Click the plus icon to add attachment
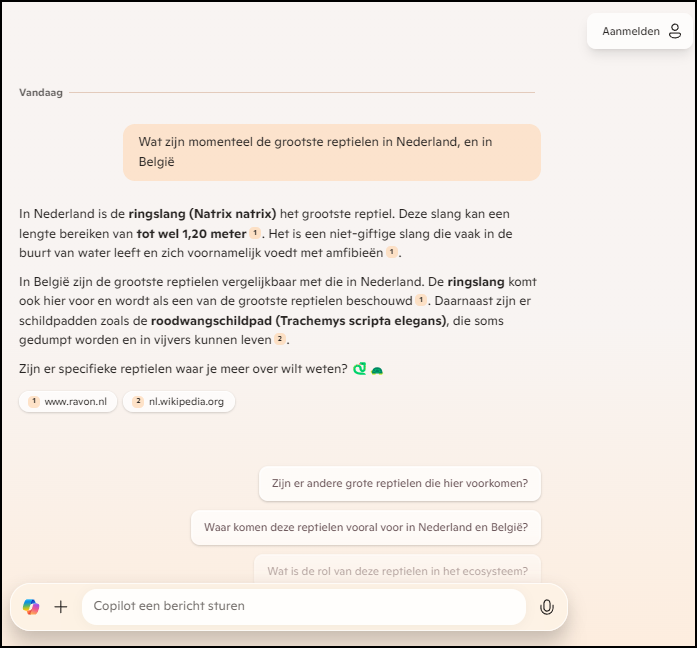This screenshot has height=648, width=697. tap(61, 606)
